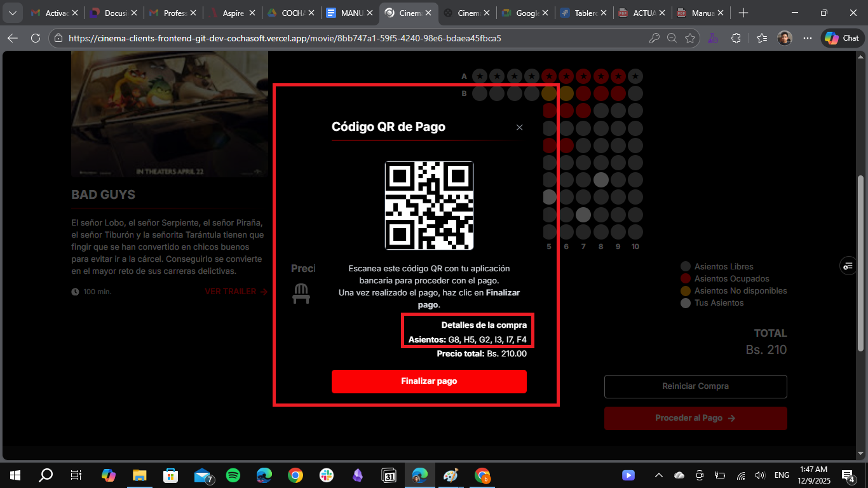Close the Código QR de Pago dialog
The image size is (868, 488).
tap(519, 128)
